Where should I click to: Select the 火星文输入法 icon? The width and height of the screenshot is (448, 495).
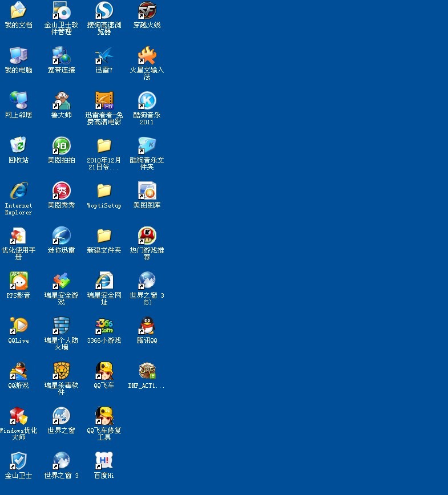(x=147, y=55)
